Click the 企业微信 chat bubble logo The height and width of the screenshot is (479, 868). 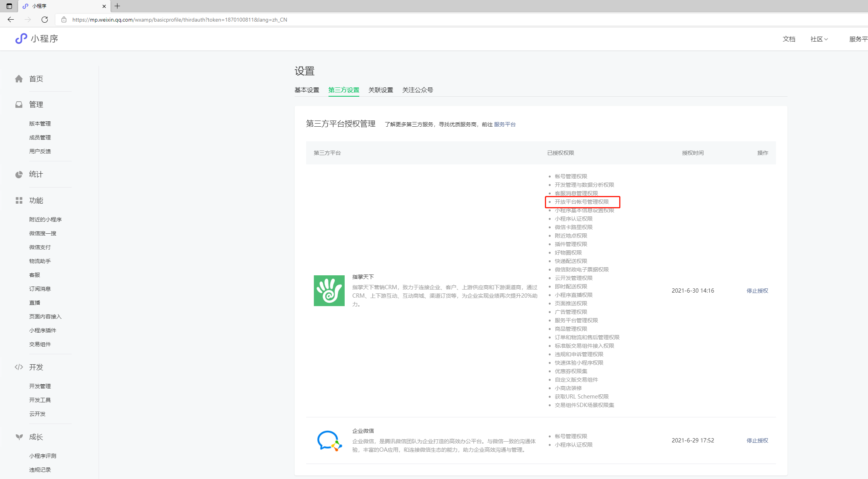click(x=329, y=440)
